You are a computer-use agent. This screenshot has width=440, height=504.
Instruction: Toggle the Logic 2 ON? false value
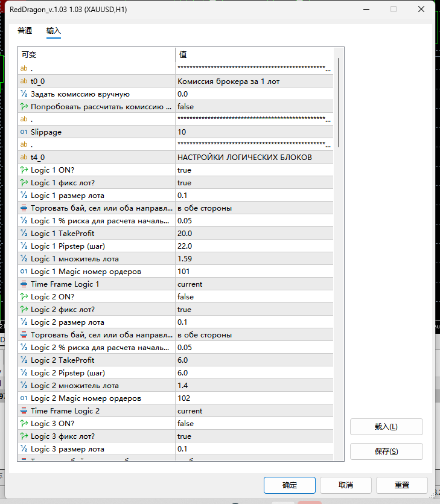[x=254, y=297]
